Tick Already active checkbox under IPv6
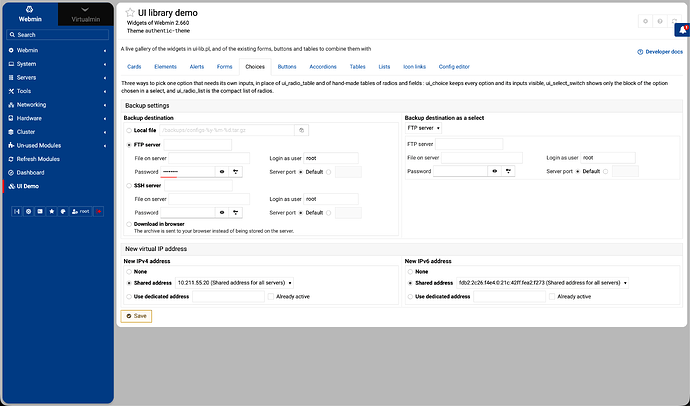Viewport: 690px width, 406px height. (x=552, y=296)
